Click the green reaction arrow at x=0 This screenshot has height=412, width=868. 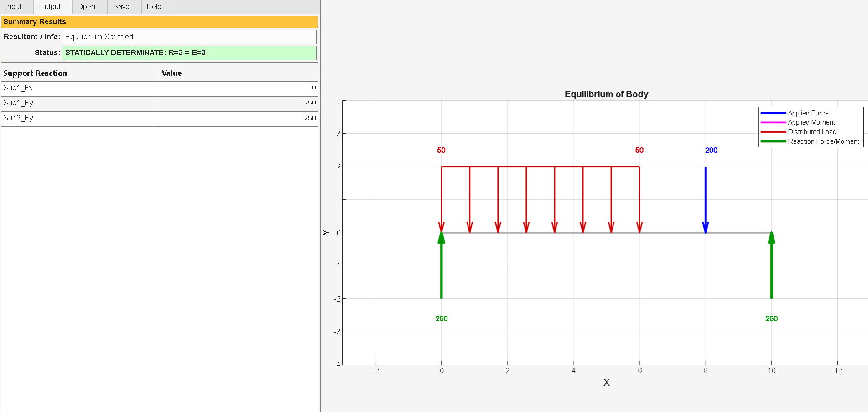click(441, 265)
